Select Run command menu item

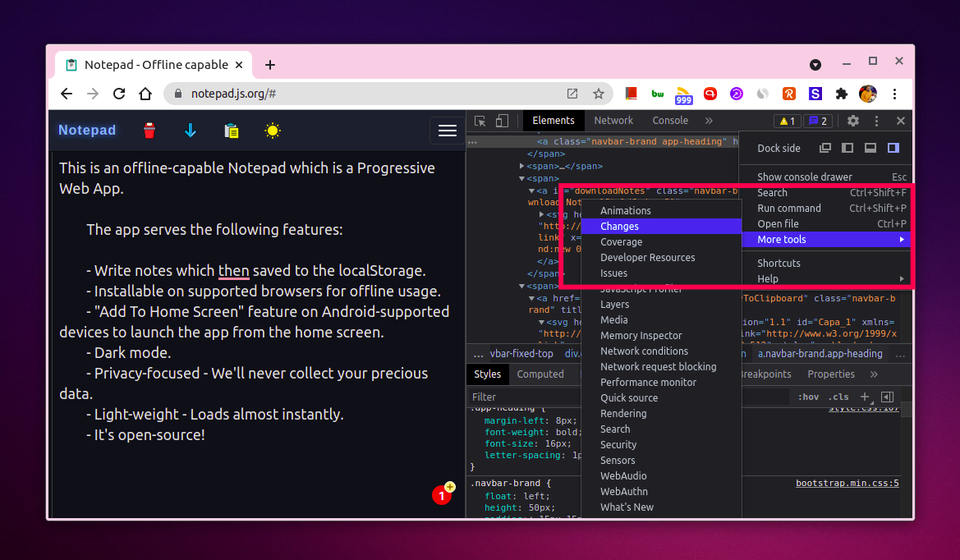point(826,208)
